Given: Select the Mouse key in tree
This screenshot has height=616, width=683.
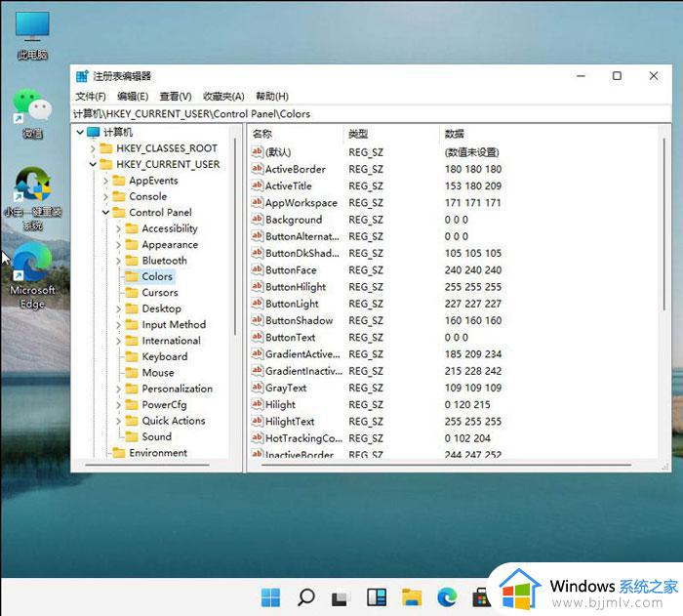Looking at the screenshot, I should [158, 373].
